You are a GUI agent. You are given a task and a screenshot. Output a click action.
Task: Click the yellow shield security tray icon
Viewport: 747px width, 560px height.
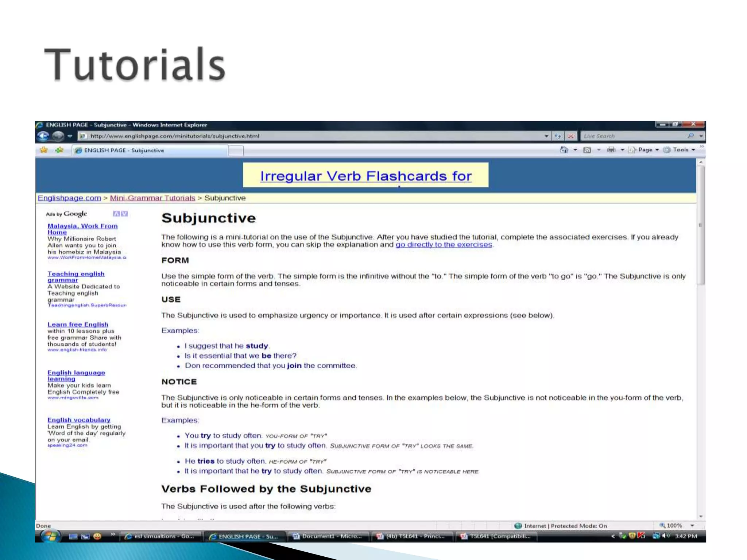(632, 536)
